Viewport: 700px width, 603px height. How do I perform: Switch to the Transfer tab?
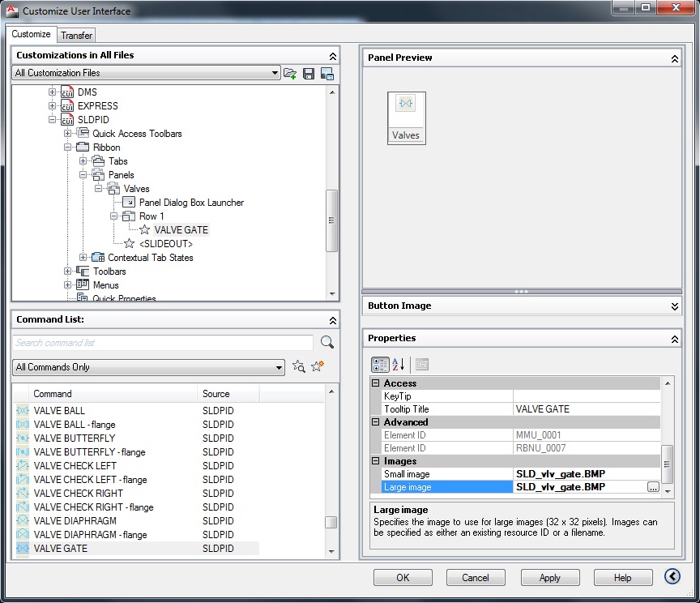click(75, 35)
